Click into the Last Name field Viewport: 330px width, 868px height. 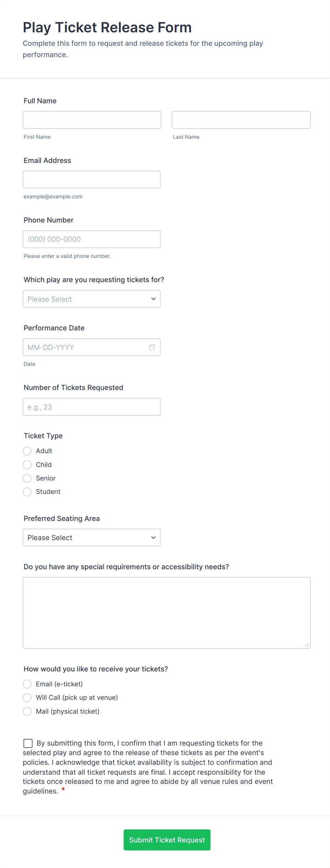[x=241, y=120]
